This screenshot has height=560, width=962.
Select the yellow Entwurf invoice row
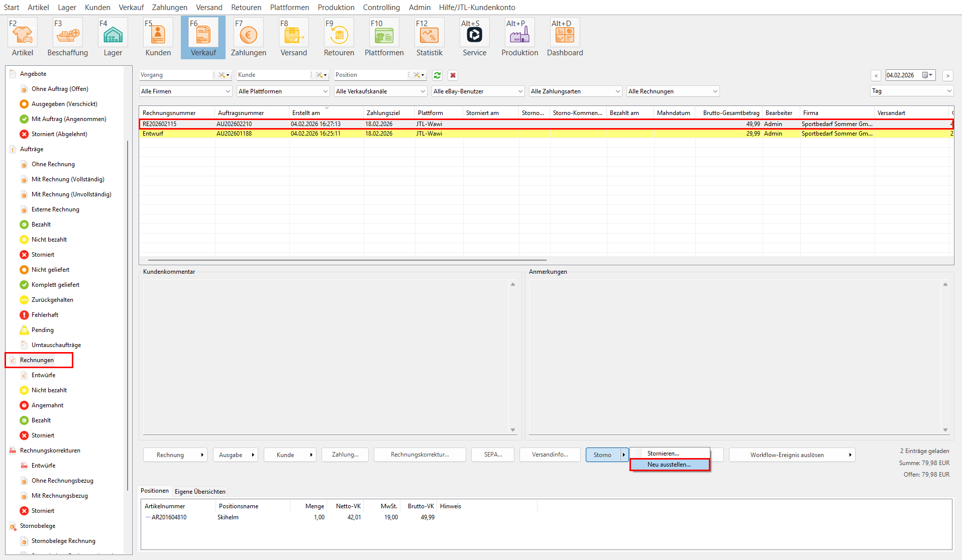pyautogui.click(x=301, y=134)
